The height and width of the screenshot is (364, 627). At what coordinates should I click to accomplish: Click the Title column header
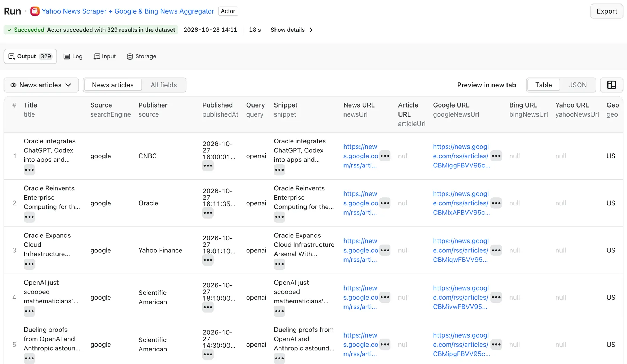pos(30,105)
